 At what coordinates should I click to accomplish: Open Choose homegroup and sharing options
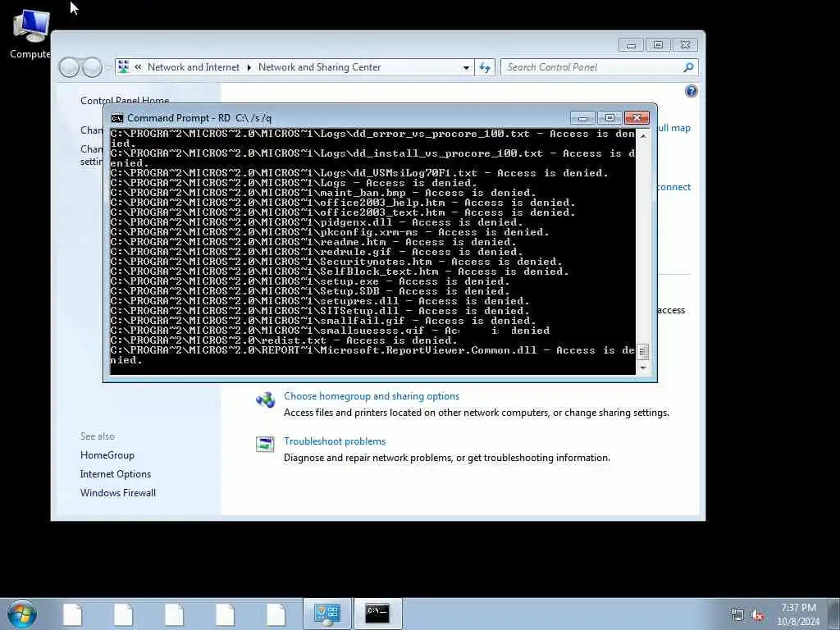[x=372, y=396]
